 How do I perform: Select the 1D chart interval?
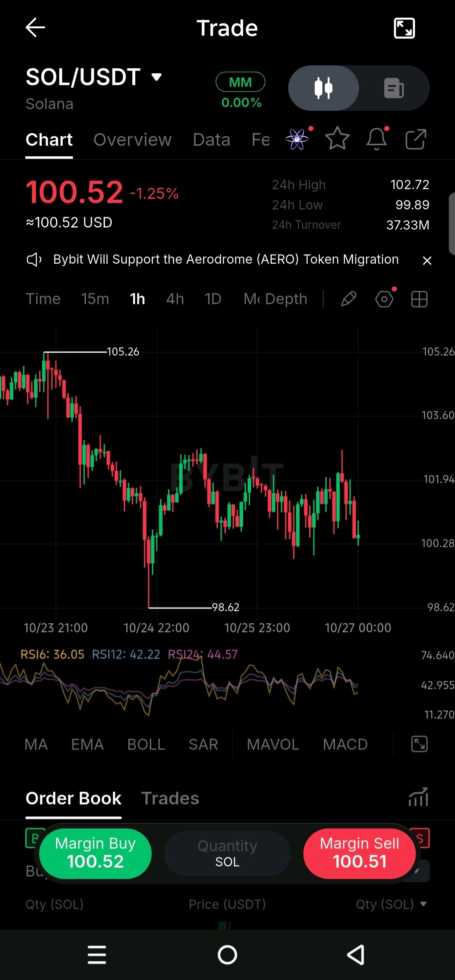(213, 299)
